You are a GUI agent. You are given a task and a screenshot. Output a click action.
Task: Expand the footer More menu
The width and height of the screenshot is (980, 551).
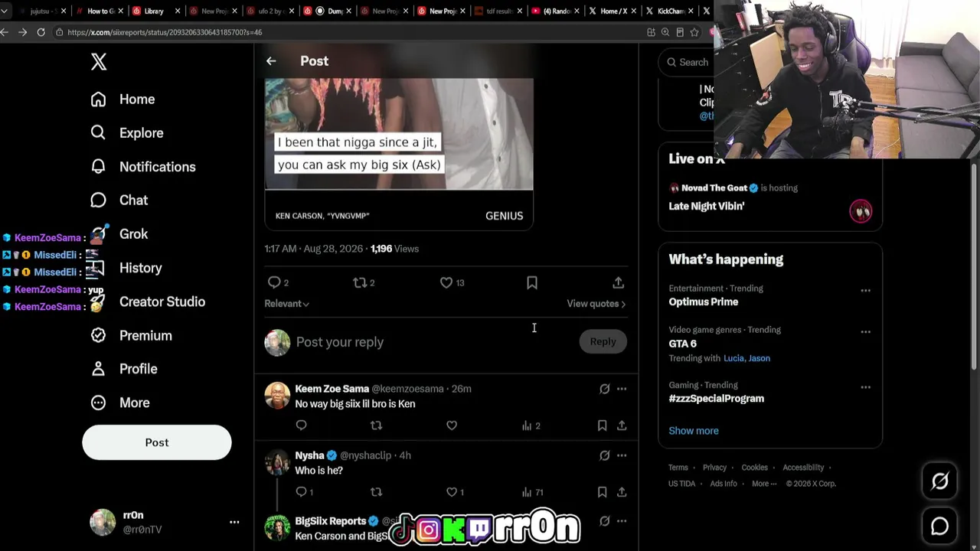pyautogui.click(x=764, y=484)
